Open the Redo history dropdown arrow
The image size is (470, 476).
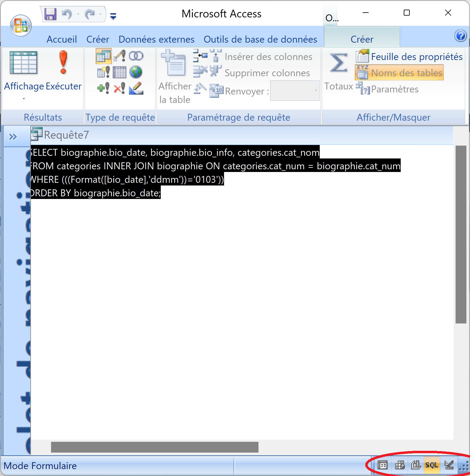(x=100, y=14)
